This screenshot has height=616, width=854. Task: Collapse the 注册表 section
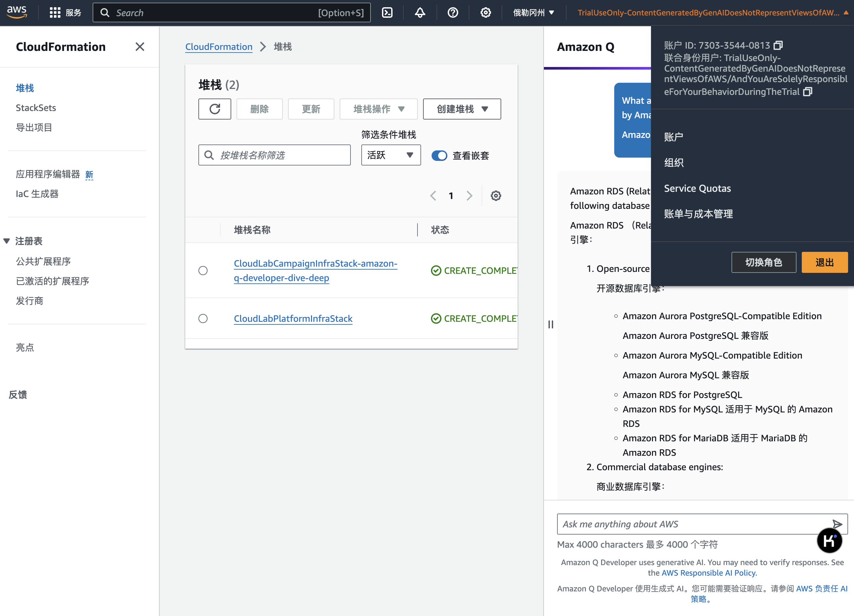7,241
